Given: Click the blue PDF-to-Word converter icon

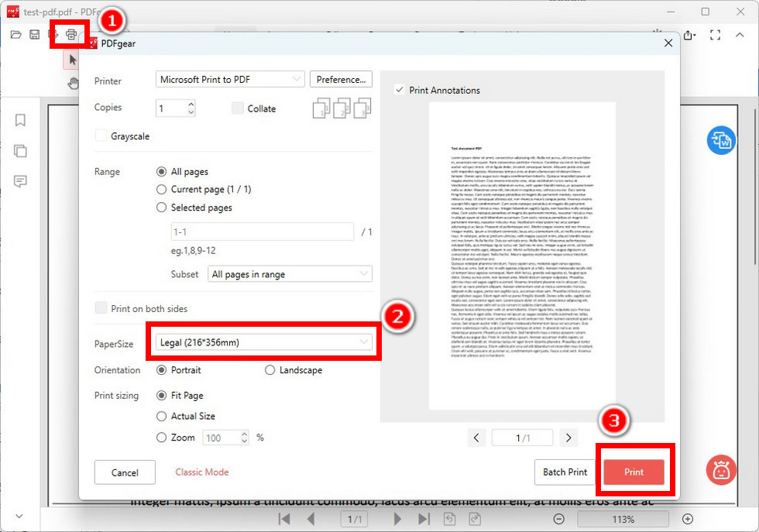Looking at the screenshot, I should pyautogui.click(x=721, y=140).
